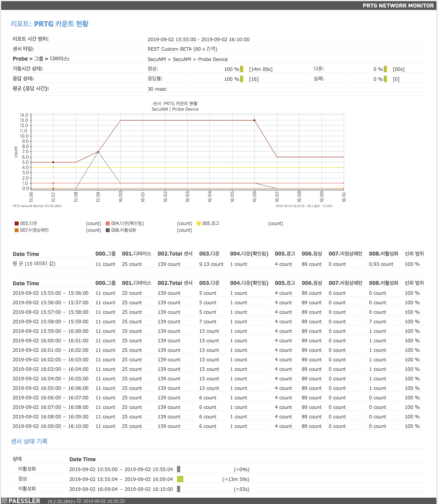Click the row 2019-09-02 15:55:00 – 15:56:00
This screenshot has width=438, height=504.
click(x=219, y=293)
